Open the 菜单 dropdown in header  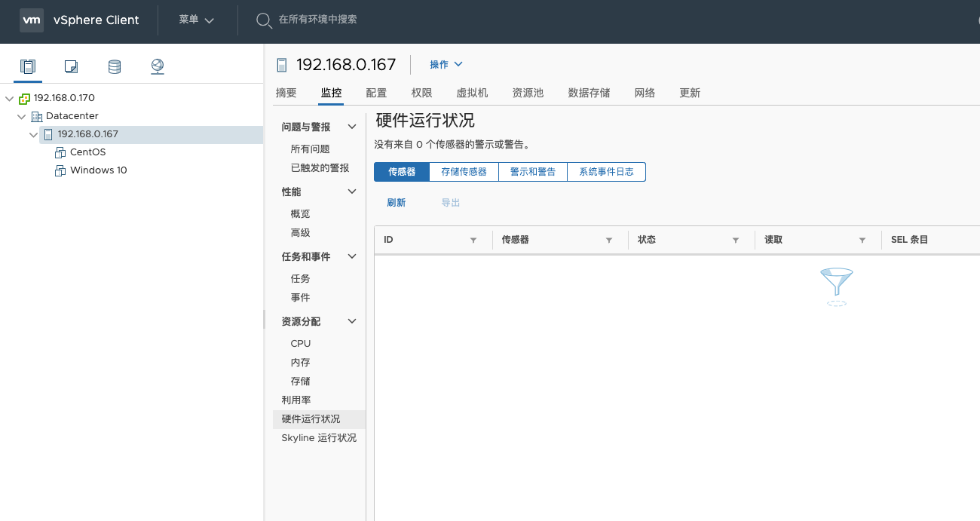tap(196, 20)
